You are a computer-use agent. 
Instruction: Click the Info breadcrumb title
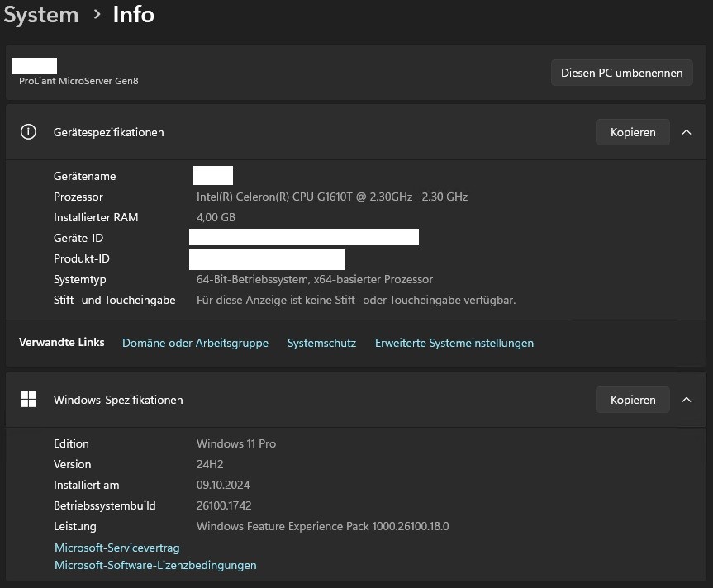134,15
